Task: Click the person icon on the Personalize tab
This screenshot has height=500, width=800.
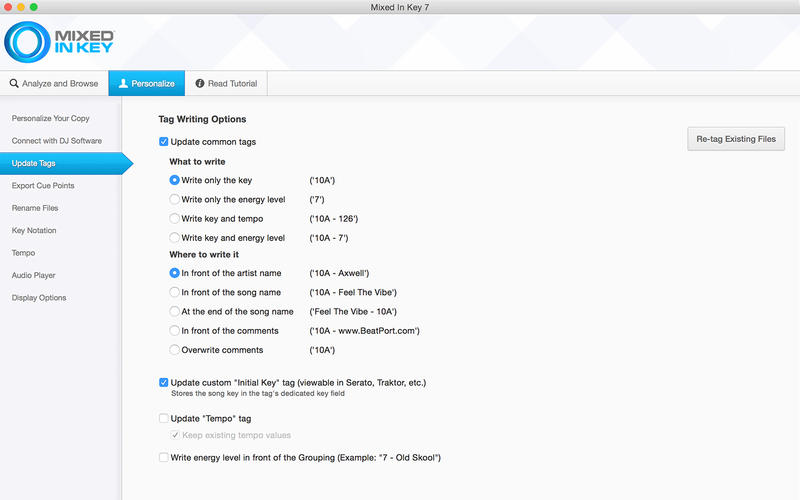Action: [x=123, y=83]
